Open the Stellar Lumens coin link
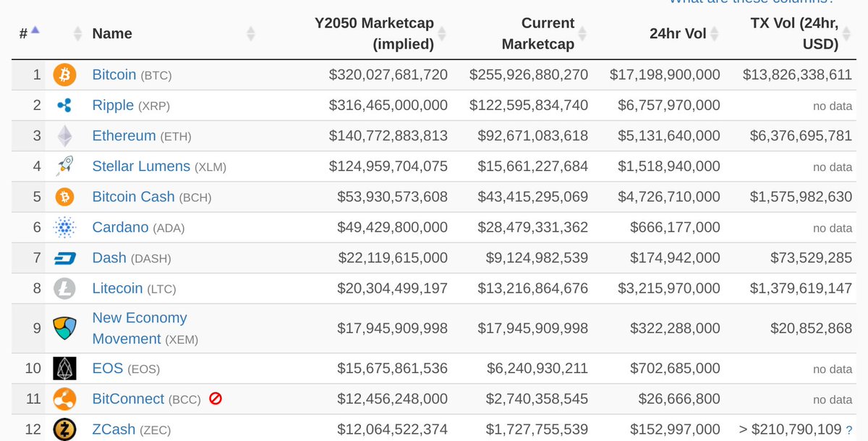 pyautogui.click(x=142, y=166)
